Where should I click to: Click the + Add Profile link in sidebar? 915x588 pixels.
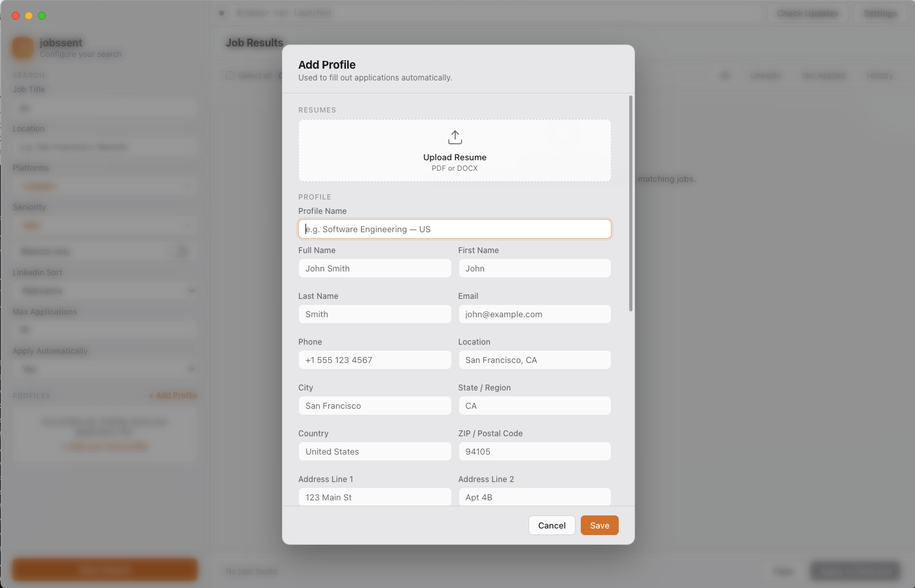pos(173,396)
